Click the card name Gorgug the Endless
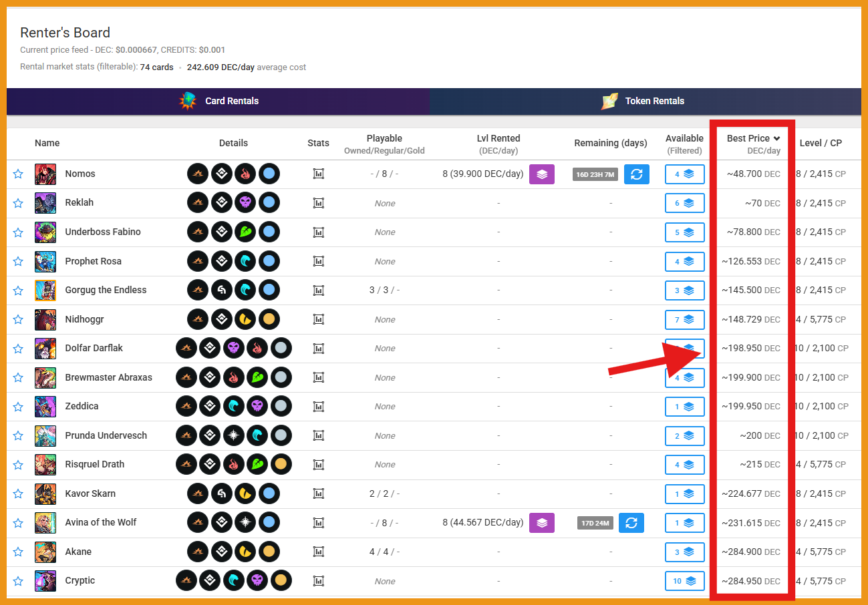This screenshot has height=605, width=868. coord(106,290)
